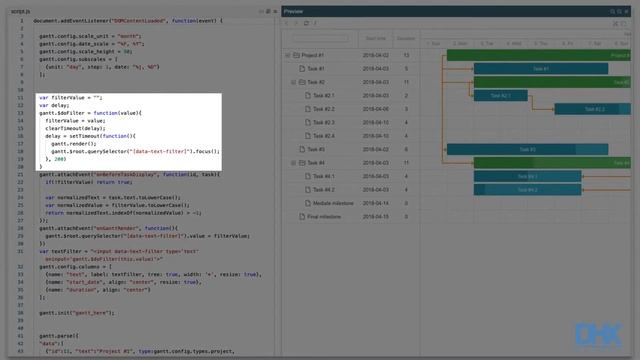Click the code line 'gantt.render();'
This screenshot has height=360, width=640.
click(74, 144)
